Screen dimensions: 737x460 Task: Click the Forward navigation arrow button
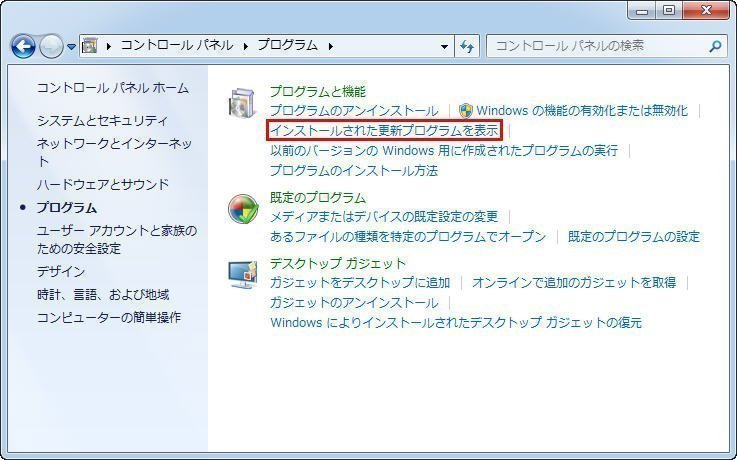[x=51, y=46]
